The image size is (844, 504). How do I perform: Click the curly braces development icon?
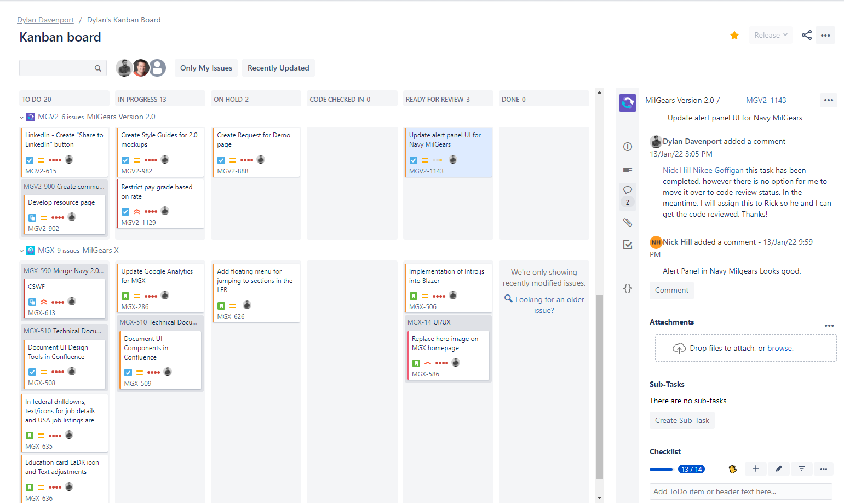coord(628,288)
